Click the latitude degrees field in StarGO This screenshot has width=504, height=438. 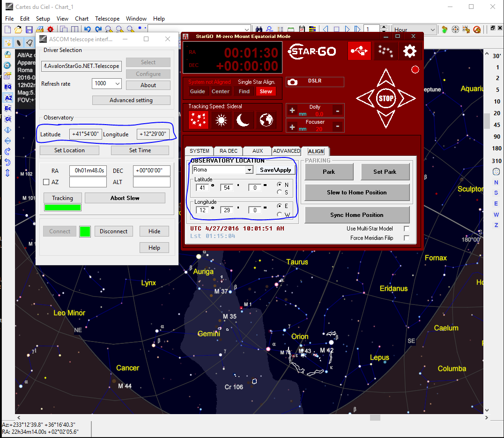coord(202,188)
